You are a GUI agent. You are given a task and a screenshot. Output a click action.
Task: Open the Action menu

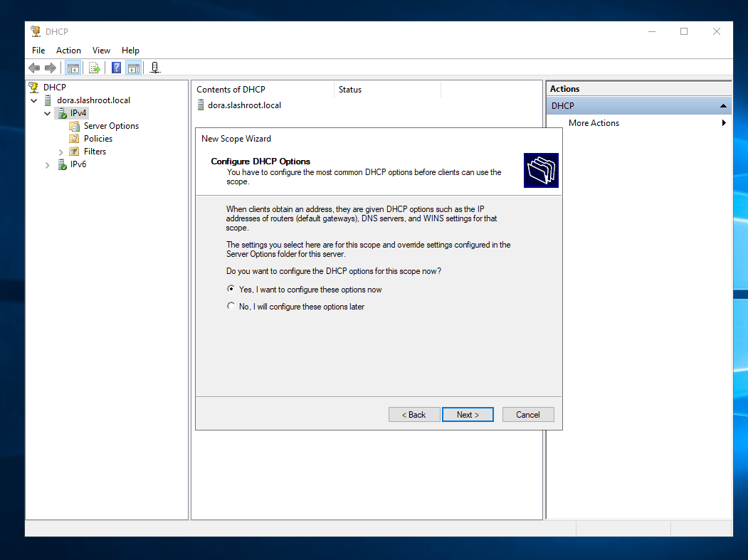[x=68, y=51]
